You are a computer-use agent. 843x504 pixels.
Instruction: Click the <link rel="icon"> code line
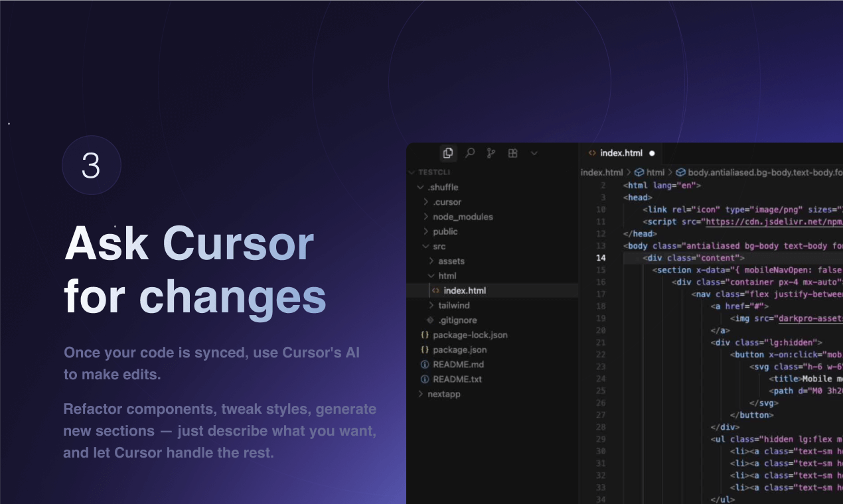[743, 210]
